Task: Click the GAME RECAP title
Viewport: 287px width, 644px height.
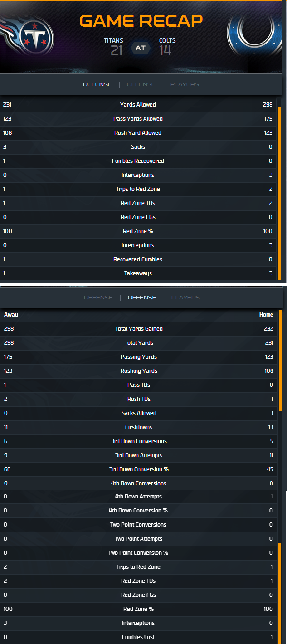Action: point(141,21)
